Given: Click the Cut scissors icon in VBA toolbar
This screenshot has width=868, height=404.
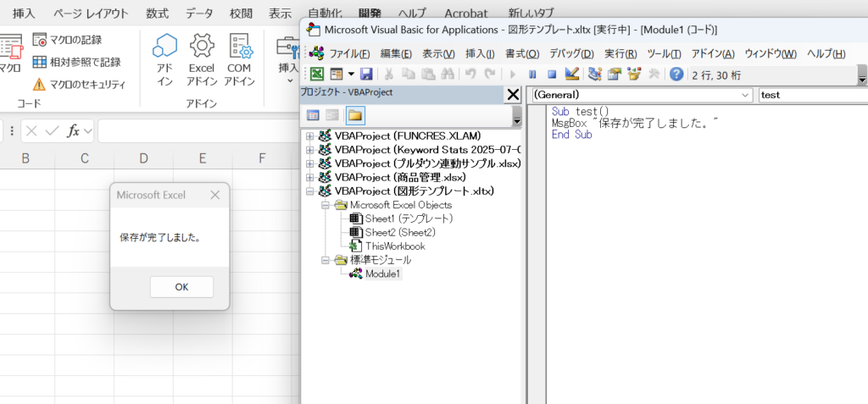Looking at the screenshot, I should (388, 75).
